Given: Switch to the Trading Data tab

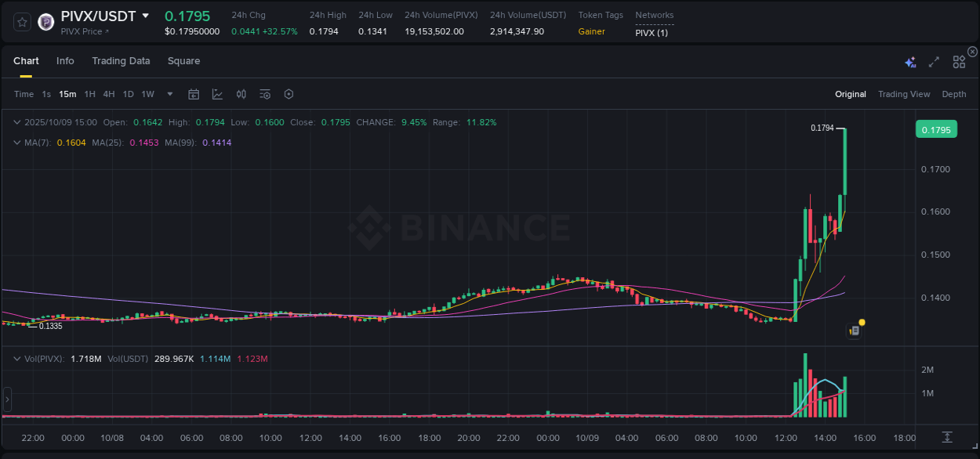Looking at the screenshot, I should click(121, 60).
